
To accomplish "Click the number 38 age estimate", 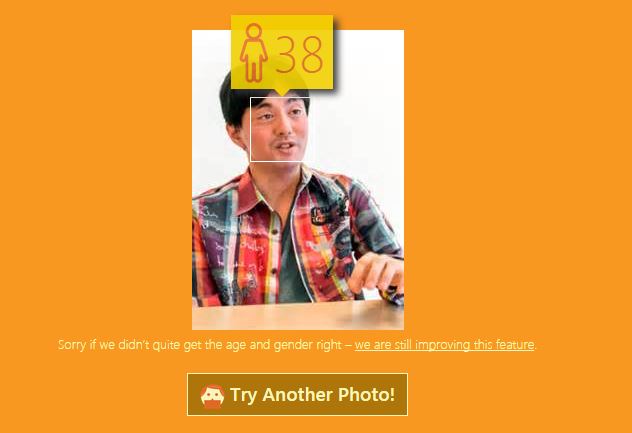I will coord(300,54).
